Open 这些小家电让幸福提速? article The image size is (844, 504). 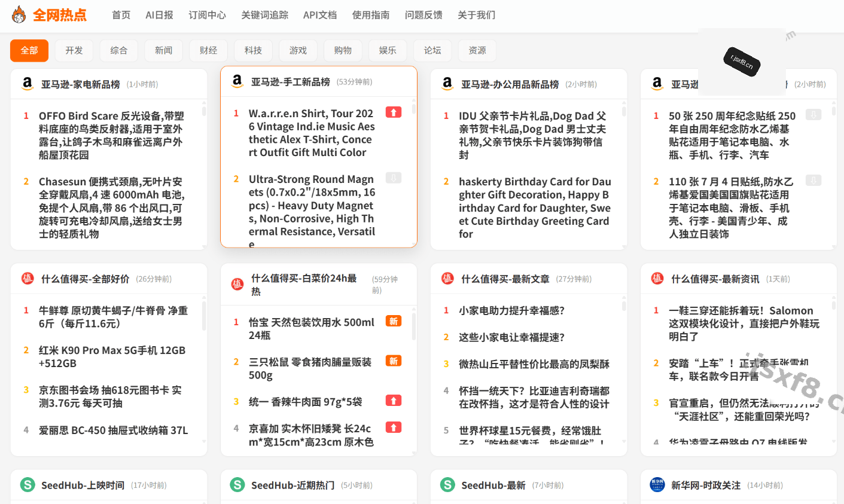tap(512, 337)
